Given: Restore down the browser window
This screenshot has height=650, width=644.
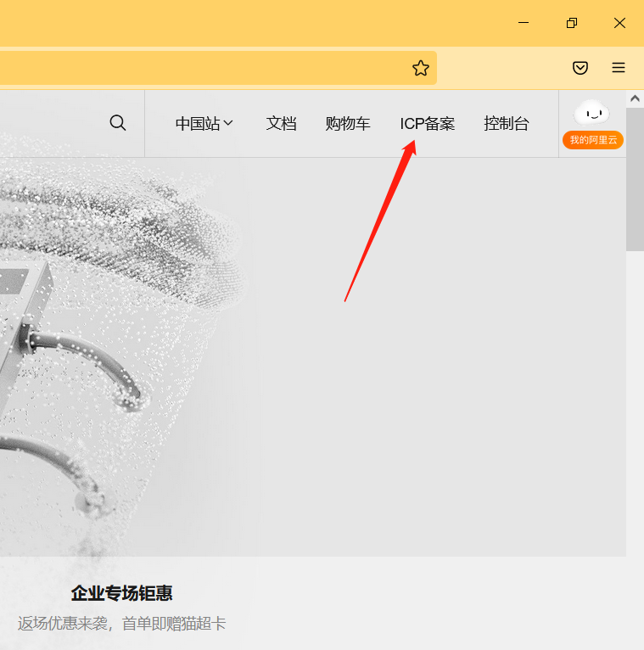Looking at the screenshot, I should pyautogui.click(x=572, y=23).
